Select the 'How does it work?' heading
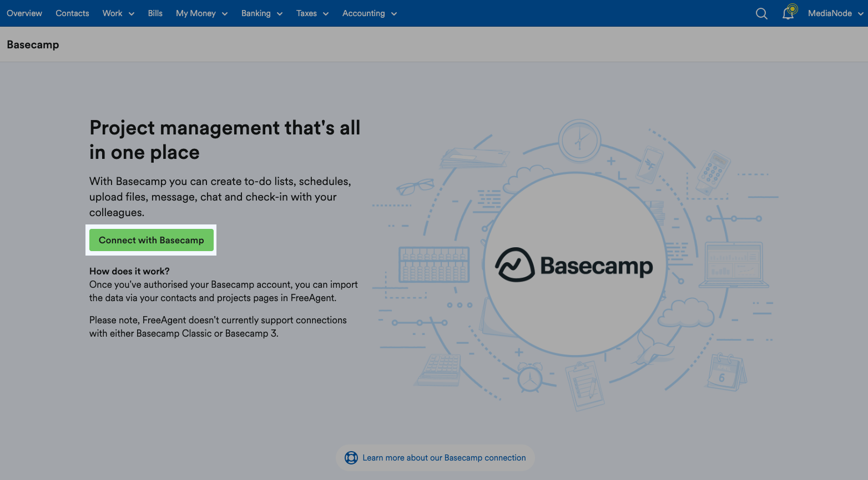Image resolution: width=868 pixels, height=480 pixels. pyautogui.click(x=129, y=271)
